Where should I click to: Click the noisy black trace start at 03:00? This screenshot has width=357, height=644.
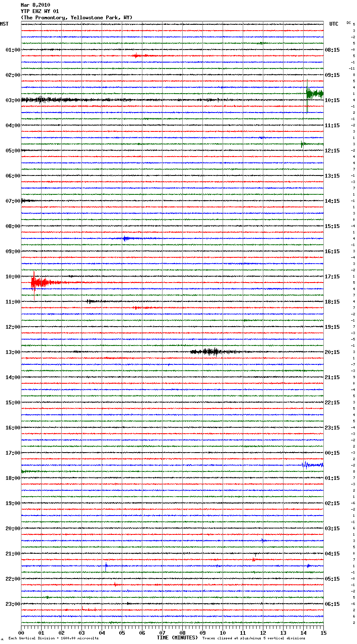(x=50, y=100)
